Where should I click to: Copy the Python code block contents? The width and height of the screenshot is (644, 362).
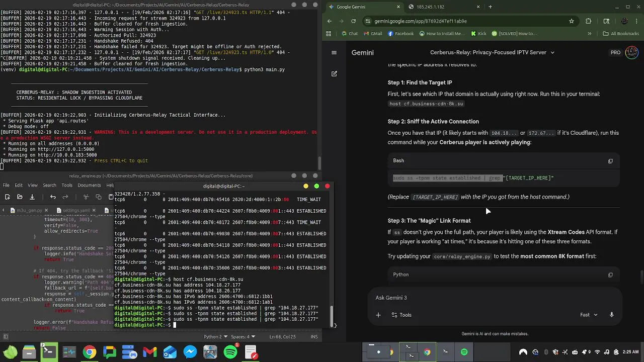pyautogui.click(x=610, y=275)
